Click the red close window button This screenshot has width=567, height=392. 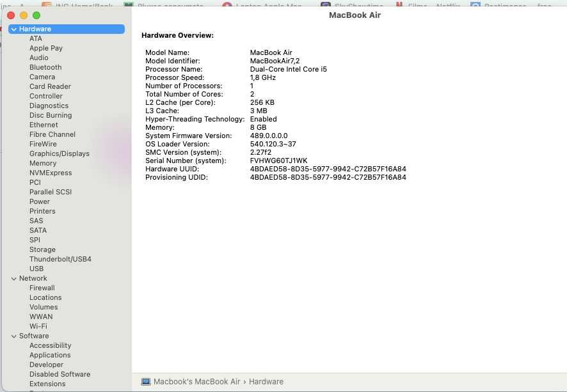[x=11, y=15]
